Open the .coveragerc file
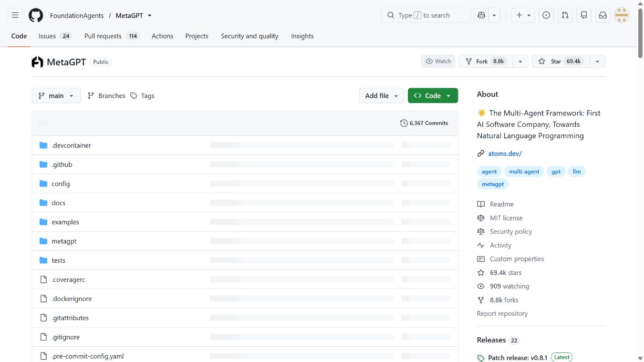This screenshot has height=362, width=644. pos(68,279)
